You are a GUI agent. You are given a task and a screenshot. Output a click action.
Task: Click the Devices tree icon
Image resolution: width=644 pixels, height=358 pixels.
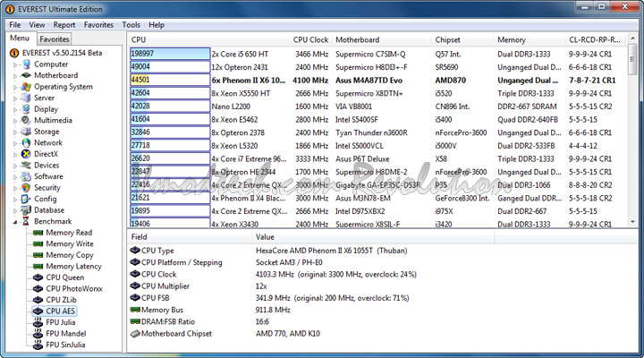pos(26,166)
